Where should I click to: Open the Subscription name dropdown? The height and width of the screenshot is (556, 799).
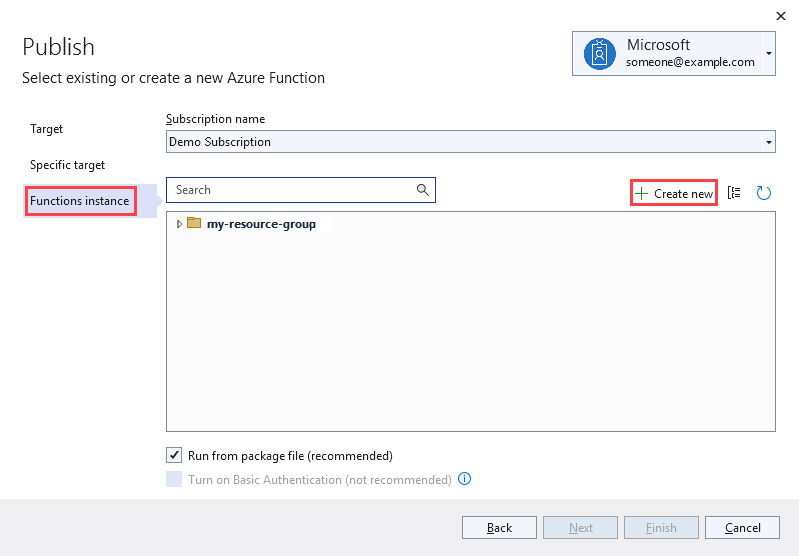(470, 142)
